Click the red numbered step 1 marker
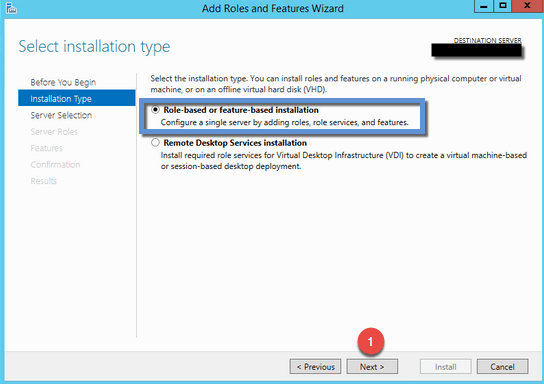Image resolution: width=544 pixels, height=384 pixels. 371,341
